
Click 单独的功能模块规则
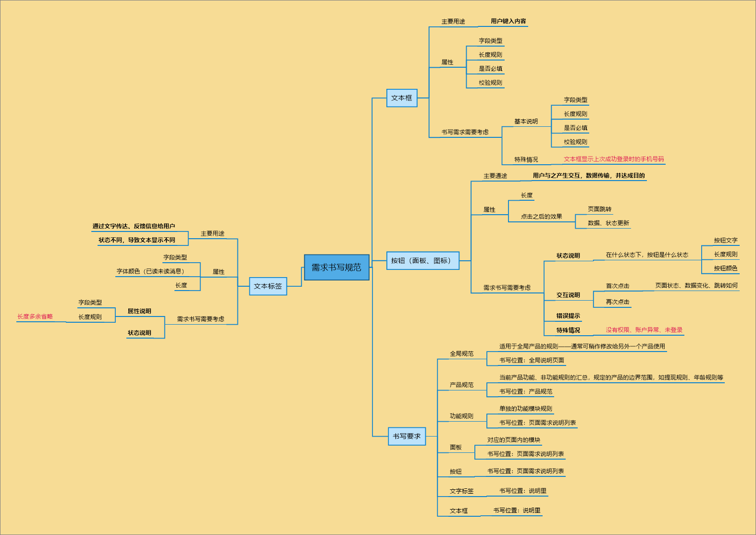(x=526, y=409)
